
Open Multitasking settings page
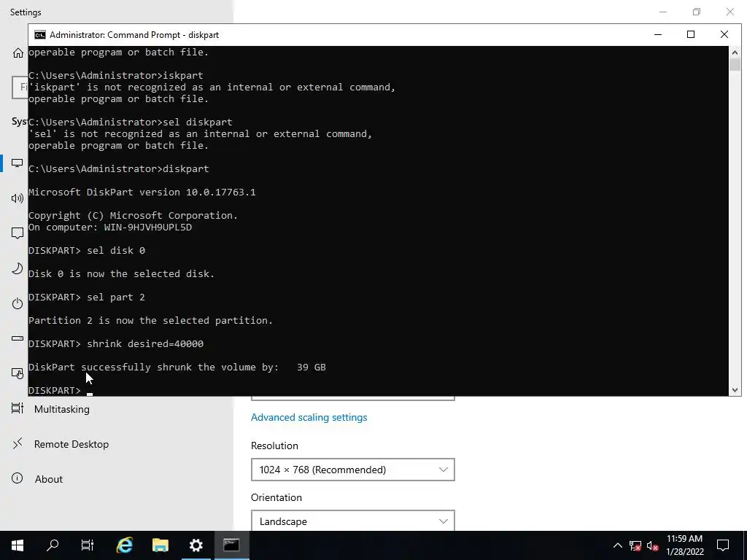pyautogui.click(x=61, y=409)
